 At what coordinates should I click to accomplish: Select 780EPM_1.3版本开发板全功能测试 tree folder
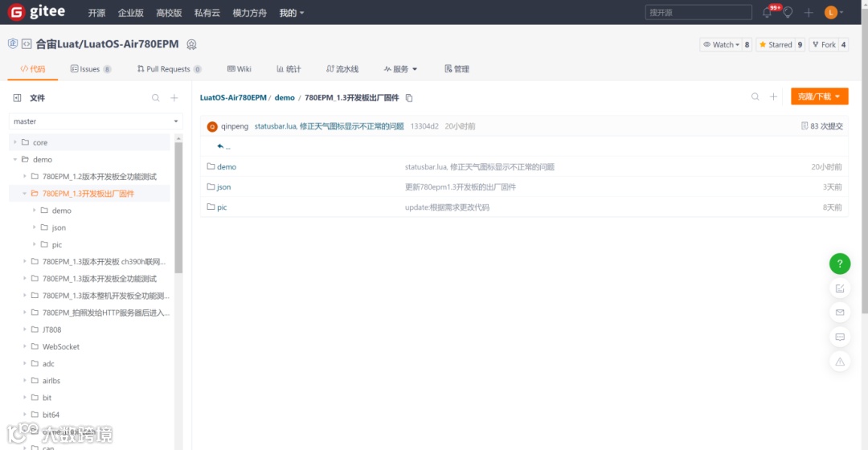[100, 278]
